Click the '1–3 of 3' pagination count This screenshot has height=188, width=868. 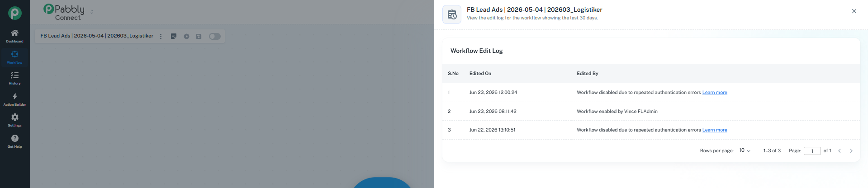772,151
